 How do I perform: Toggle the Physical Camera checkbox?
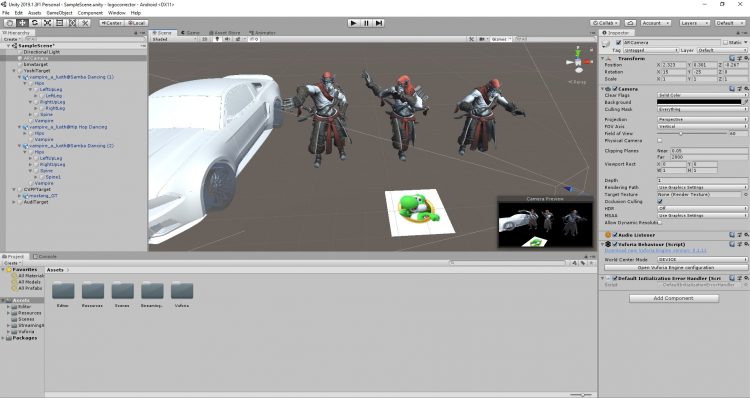point(660,141)
